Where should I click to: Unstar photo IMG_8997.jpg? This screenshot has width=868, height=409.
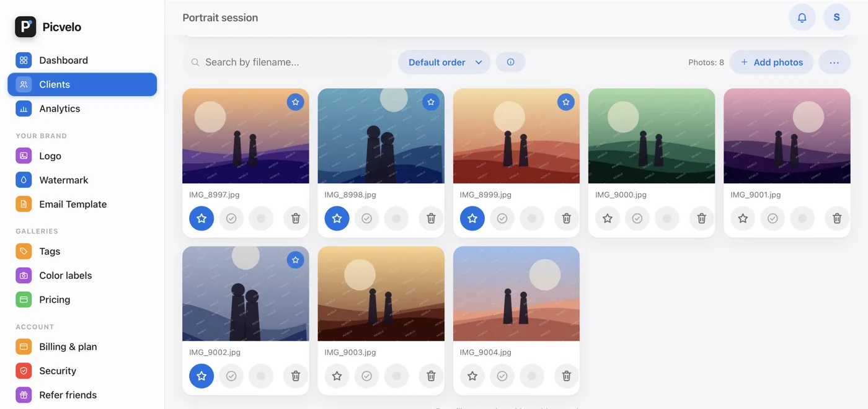[x=201, y=218]
